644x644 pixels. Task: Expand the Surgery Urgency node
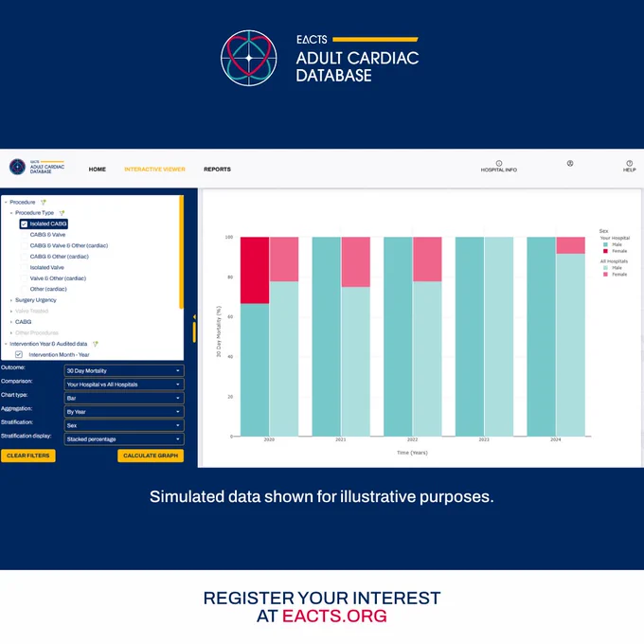coord(11,300)
